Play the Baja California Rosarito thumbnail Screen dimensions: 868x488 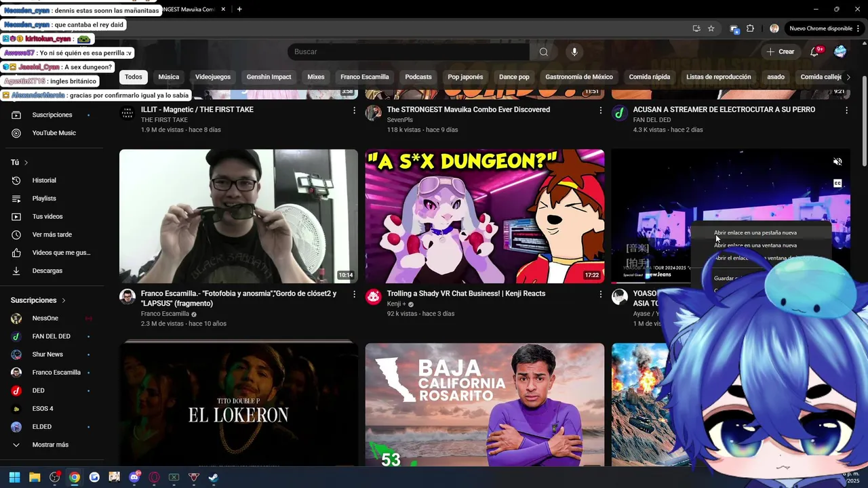(485, 404)
